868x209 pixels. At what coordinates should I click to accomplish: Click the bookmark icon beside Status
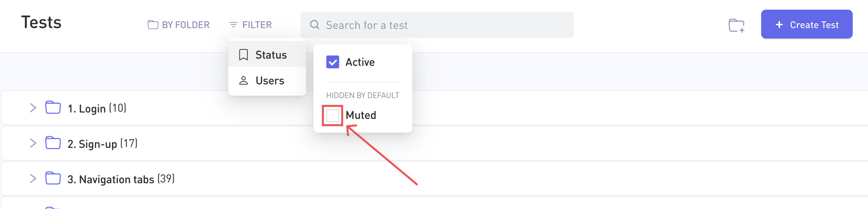point(244,55)
